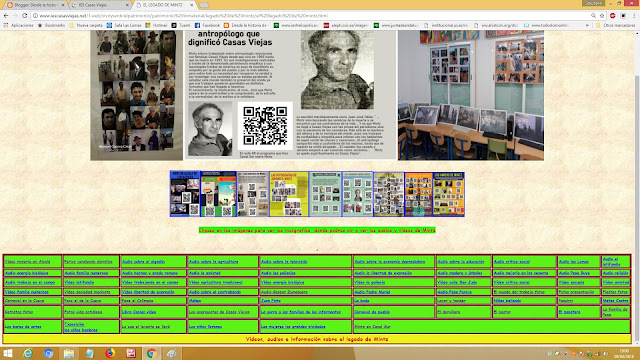Switch to the IES Casas Viejas tab

98,5
